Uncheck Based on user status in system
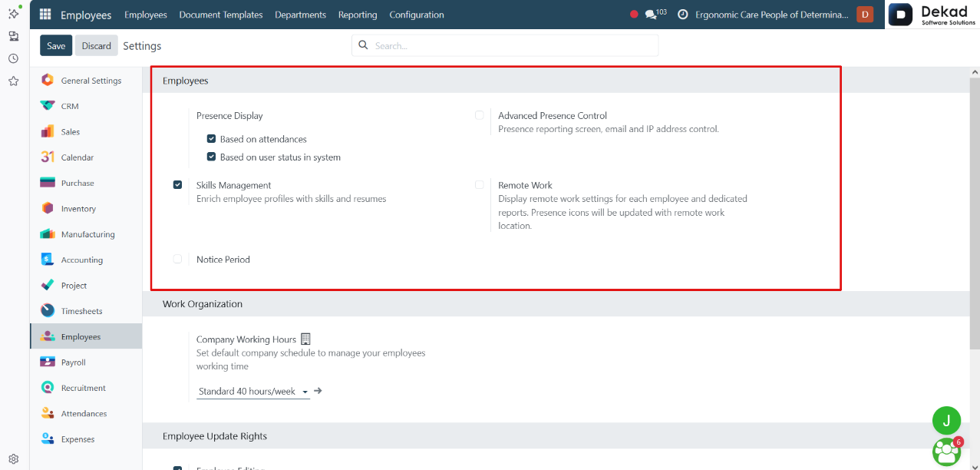The image size is (980, 470). click(x=211, y=157)
